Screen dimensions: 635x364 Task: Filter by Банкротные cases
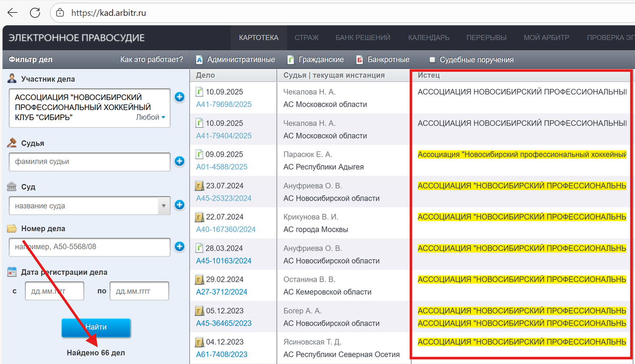point(383,60)
